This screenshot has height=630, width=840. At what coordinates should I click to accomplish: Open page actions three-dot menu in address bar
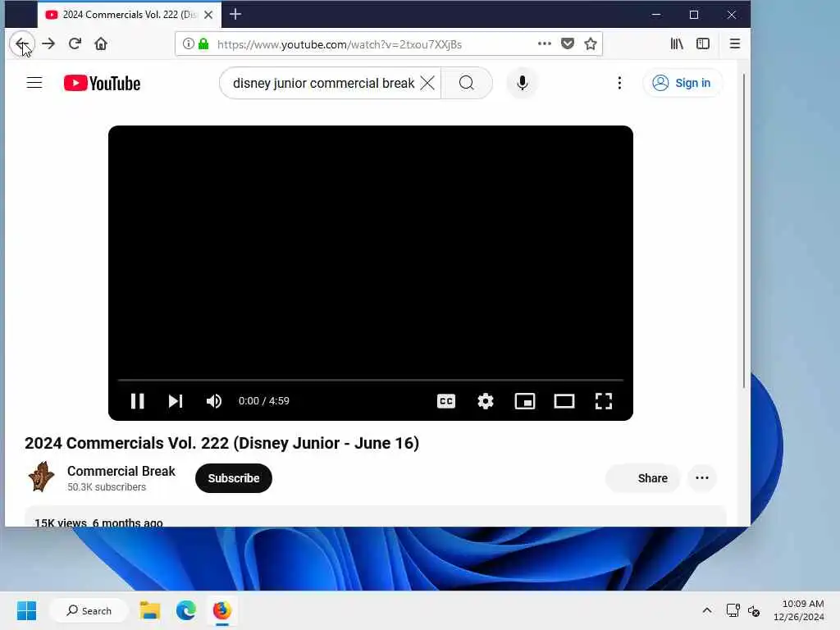(545, 44)
